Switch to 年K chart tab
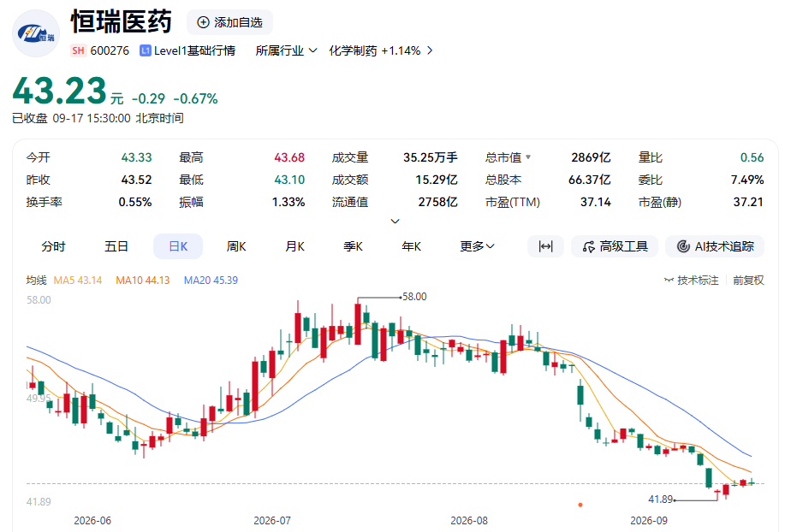785x532 pixels. click(411, 246)
